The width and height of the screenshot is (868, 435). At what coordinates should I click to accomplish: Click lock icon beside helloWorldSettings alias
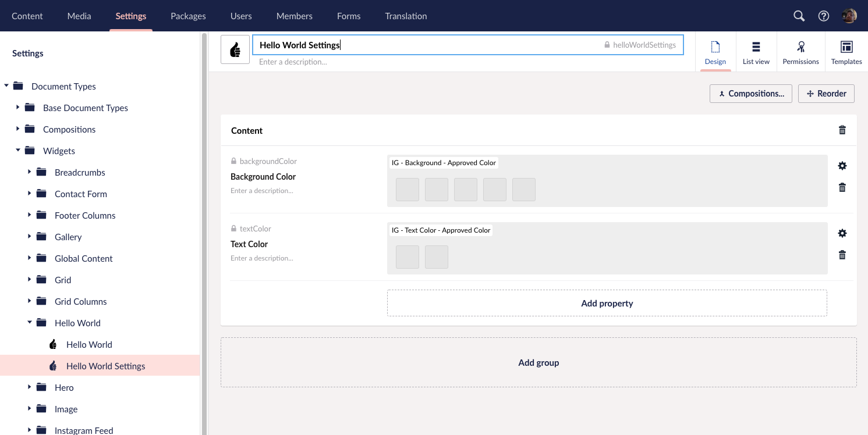(607, 45)
